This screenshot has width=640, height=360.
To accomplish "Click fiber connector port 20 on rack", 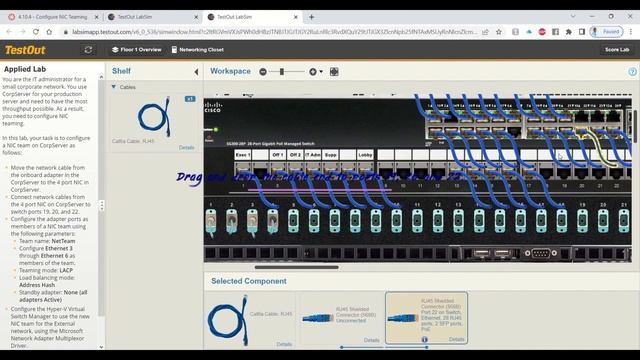I will click(603, 221).
